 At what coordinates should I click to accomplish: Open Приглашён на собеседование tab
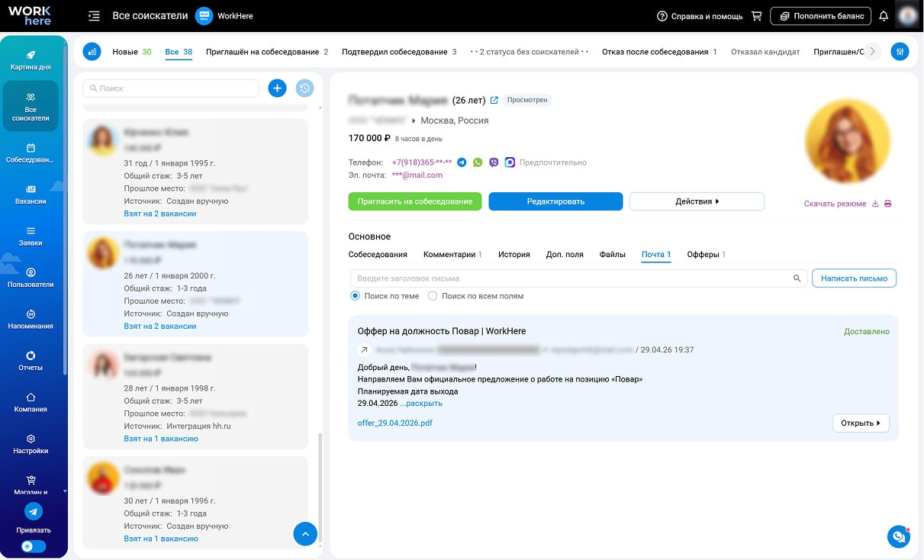tap(267, 52)
